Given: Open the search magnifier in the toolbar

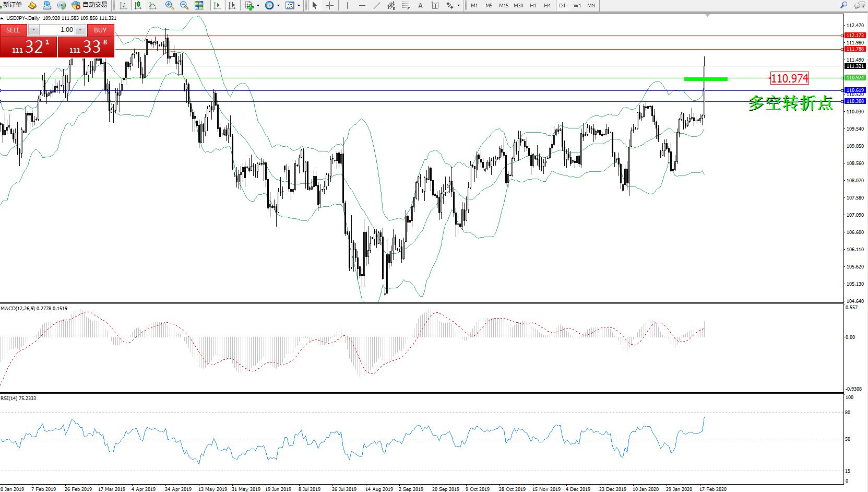Looking at the screenshot, I should click(843, 5).
